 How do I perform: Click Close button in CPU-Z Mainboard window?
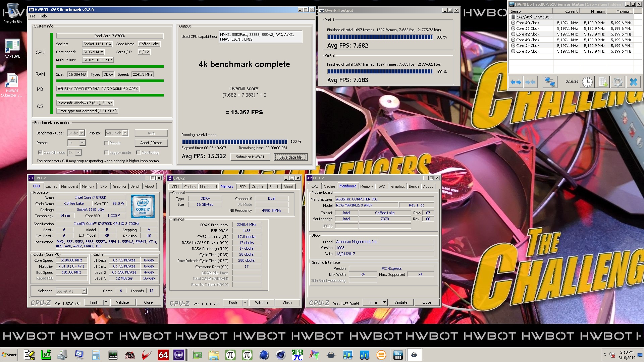427,302
